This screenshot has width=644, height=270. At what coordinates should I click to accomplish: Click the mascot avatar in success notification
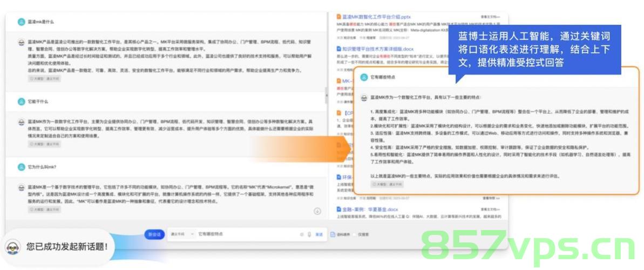[13, 247]
